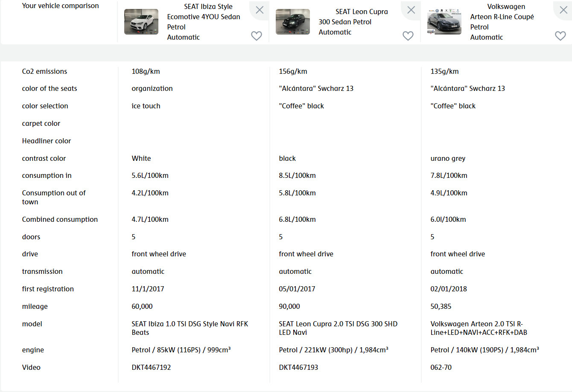Select the 'Your vehicle comparison' heading

pyautogui.click(x=60, y=6)
